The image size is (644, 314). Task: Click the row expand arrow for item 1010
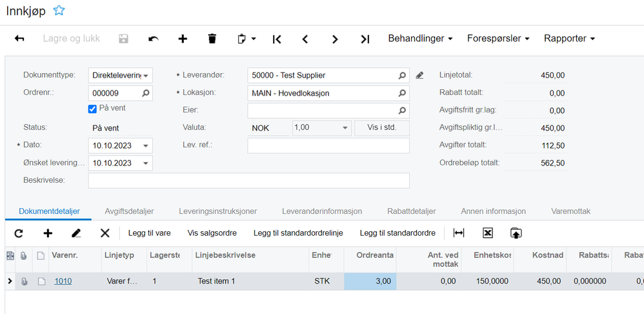(x=10, y=281)
